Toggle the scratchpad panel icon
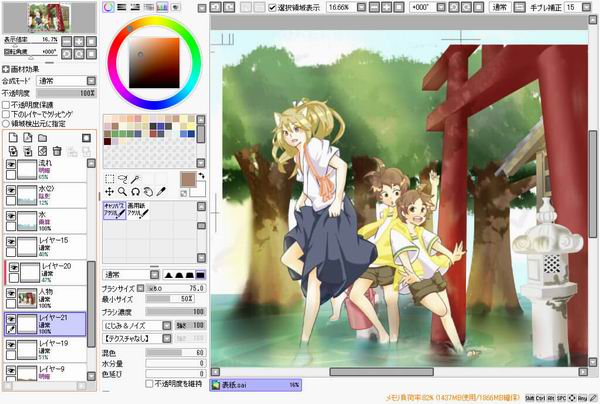 click(x=175, y=7)
